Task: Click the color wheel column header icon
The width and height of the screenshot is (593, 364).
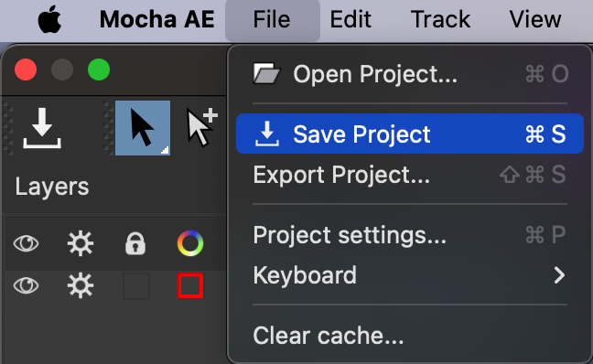Action: click(190, 243)
